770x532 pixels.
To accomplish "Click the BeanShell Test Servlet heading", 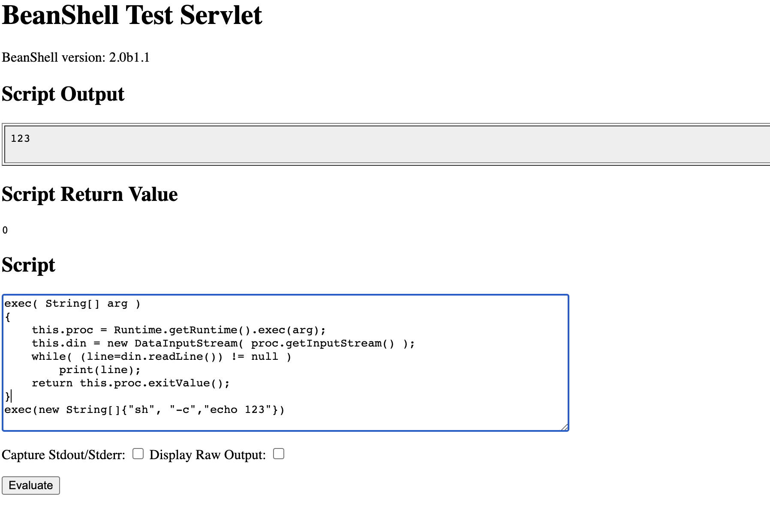I will tap(132, 15).
